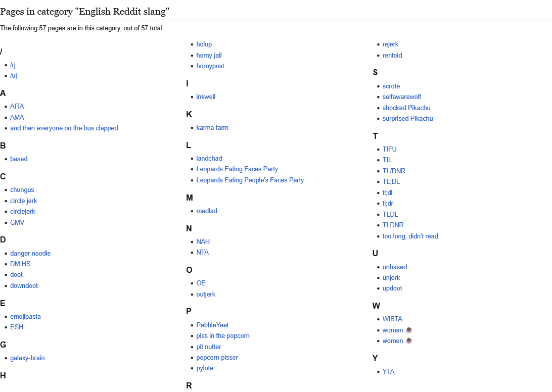552x392 pixels.
Task: Click the updoot link
Action: 392,288
